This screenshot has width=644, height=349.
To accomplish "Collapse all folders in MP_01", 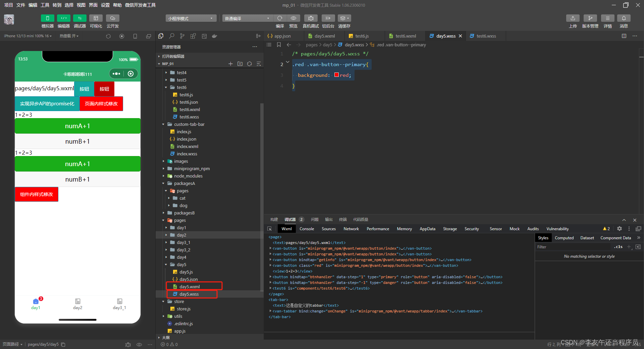I will click(259, 64).
